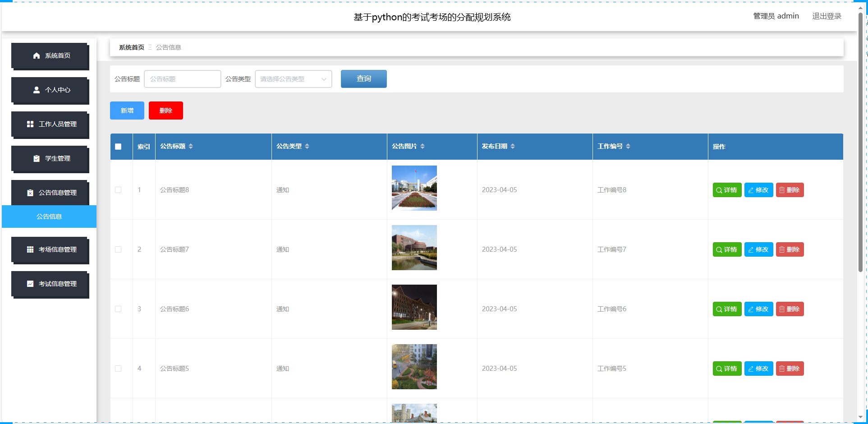Sort by 工作编号 column arrows
The width and height of the screenshot is (868, 424).
click(628, 146)
